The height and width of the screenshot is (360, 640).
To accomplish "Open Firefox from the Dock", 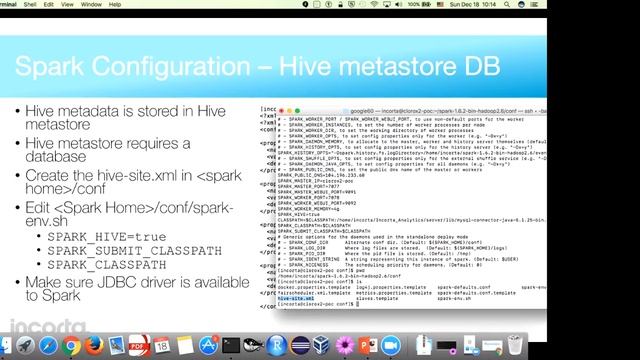I will [x=94, y=346].
